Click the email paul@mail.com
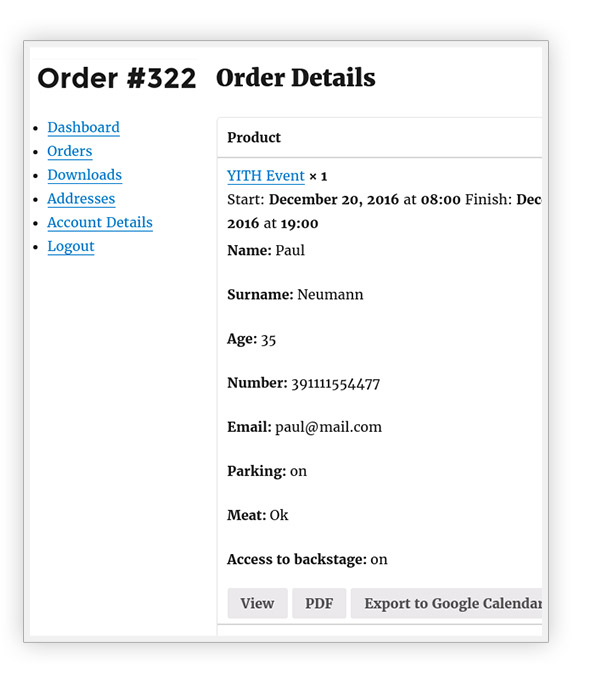Screen dimensions: 600x687 [328, 427]
